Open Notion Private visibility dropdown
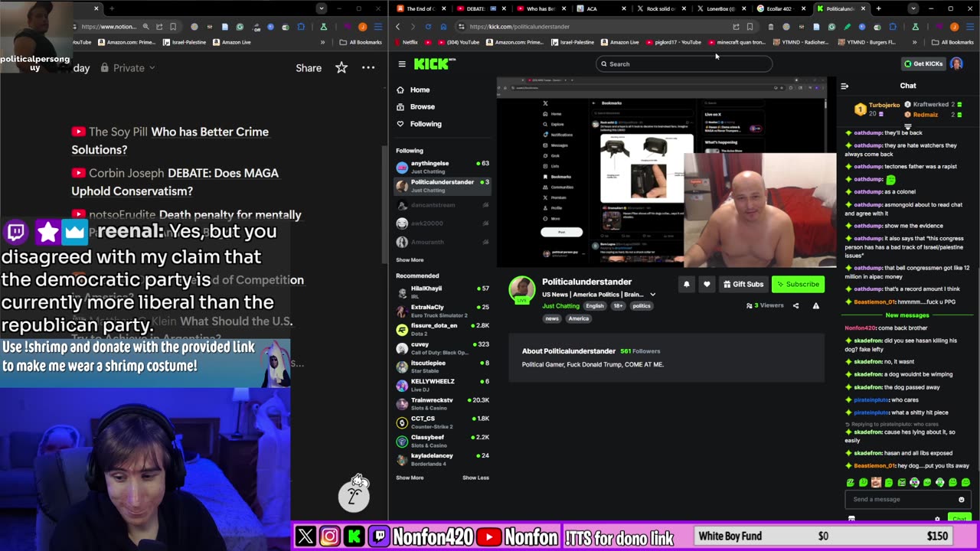 coord(128,68)
